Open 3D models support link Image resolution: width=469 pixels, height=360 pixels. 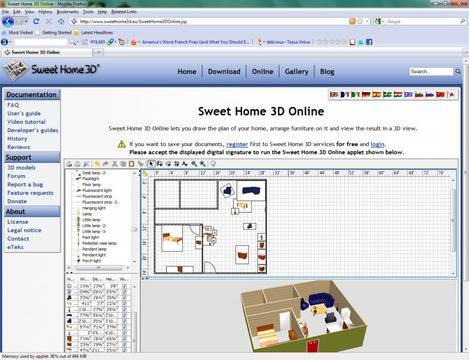pos(21,168)
